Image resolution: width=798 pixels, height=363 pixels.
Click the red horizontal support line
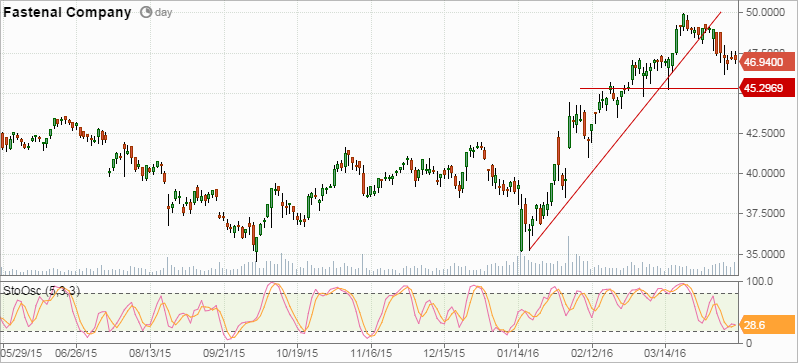click(x=659, y=88)
